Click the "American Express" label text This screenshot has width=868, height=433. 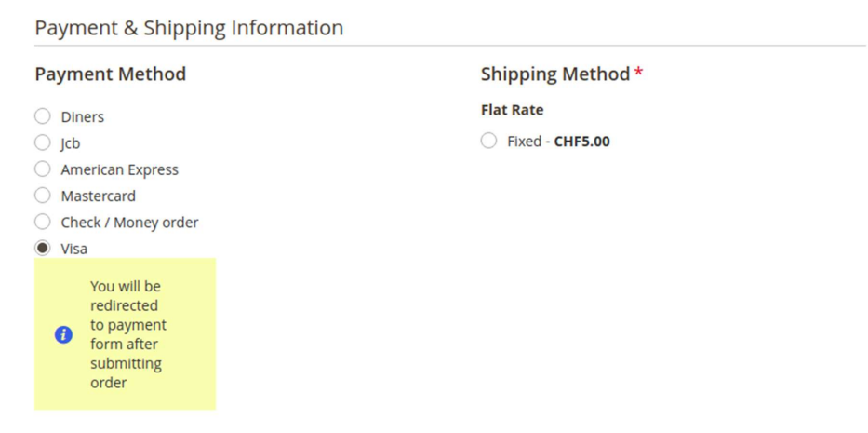(x=119, y=169)
